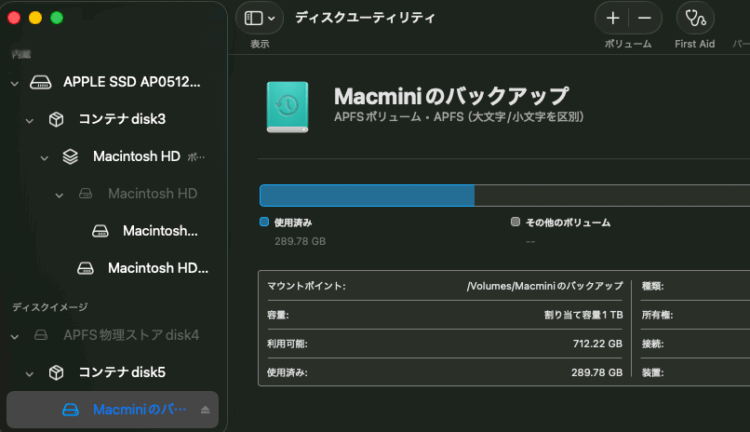The width and height of the screenshot is (750, 432).
Task: Click the 289.78 GB legend value
Action: coord(300,241)
